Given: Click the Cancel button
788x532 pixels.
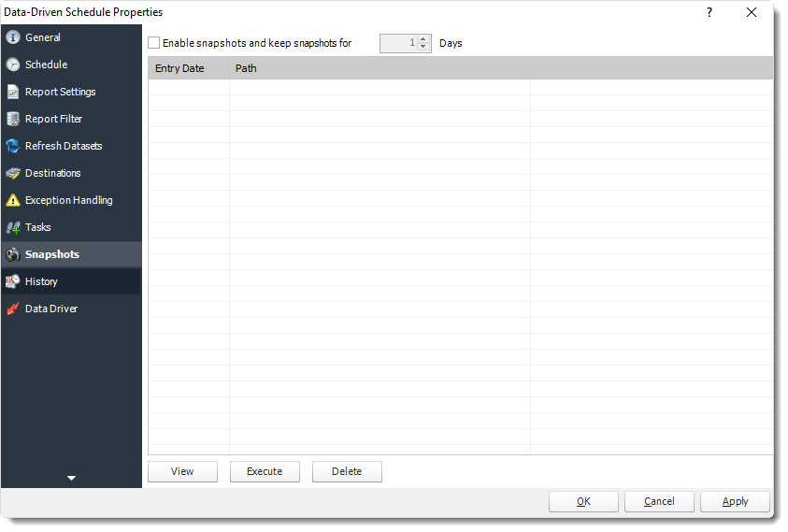Looking at the screenshot, I should pos(659,501).
